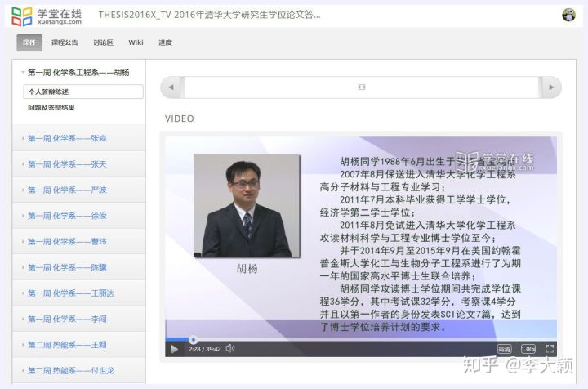Collapse the 第一周 化学系工程系——胡杨 section
Image resolution: width=588 pixels, height=389 pixels.
(78, 73)
